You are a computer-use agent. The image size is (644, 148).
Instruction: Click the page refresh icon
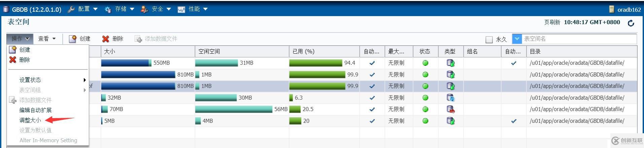pyautogui.click(x=631, y=23)
